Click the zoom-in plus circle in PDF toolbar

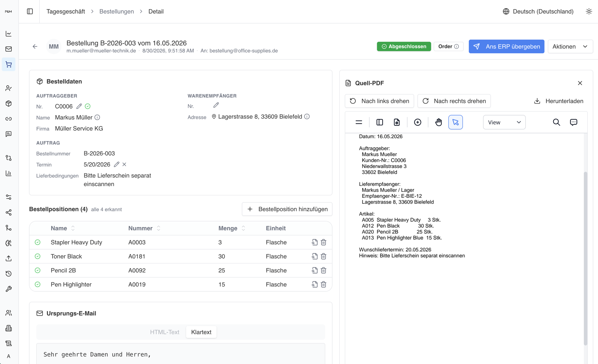click(418, 122)
